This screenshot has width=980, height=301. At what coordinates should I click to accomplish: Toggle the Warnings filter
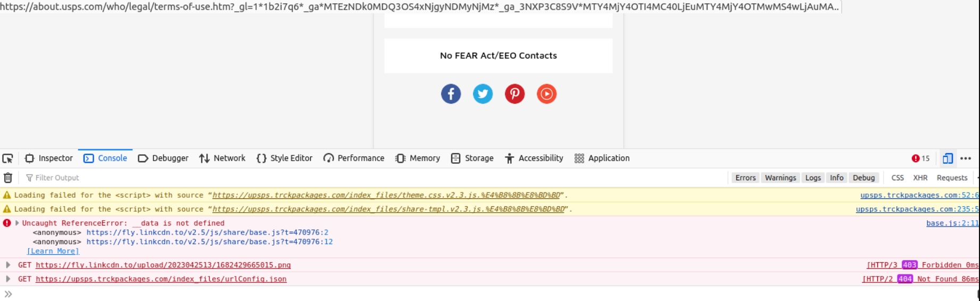pyautogui.click(x=780, y=178)
